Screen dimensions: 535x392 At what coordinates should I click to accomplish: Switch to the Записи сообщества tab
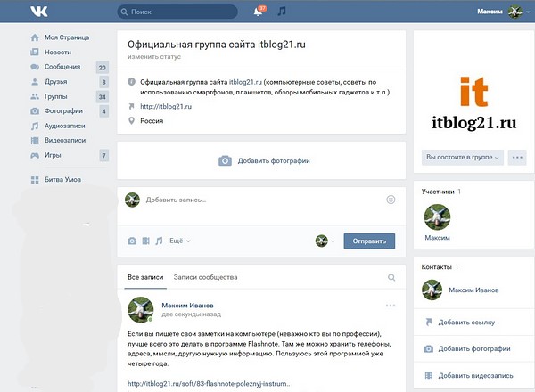point(205,277)
